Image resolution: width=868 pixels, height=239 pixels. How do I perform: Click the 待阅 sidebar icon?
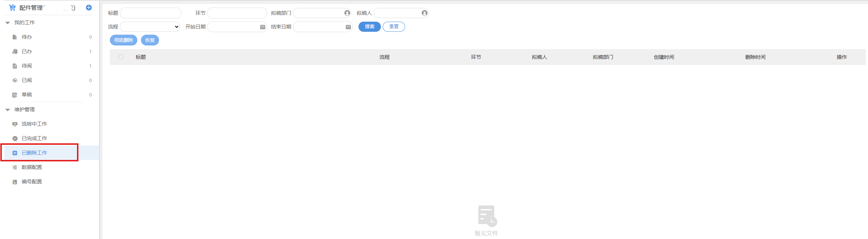point(15,66)
